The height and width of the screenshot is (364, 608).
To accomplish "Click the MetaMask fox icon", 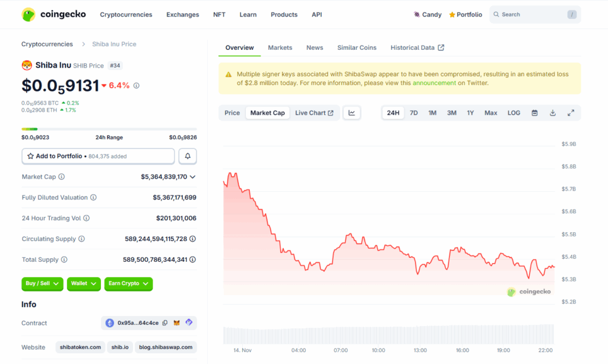I will (x=176, y=323).
